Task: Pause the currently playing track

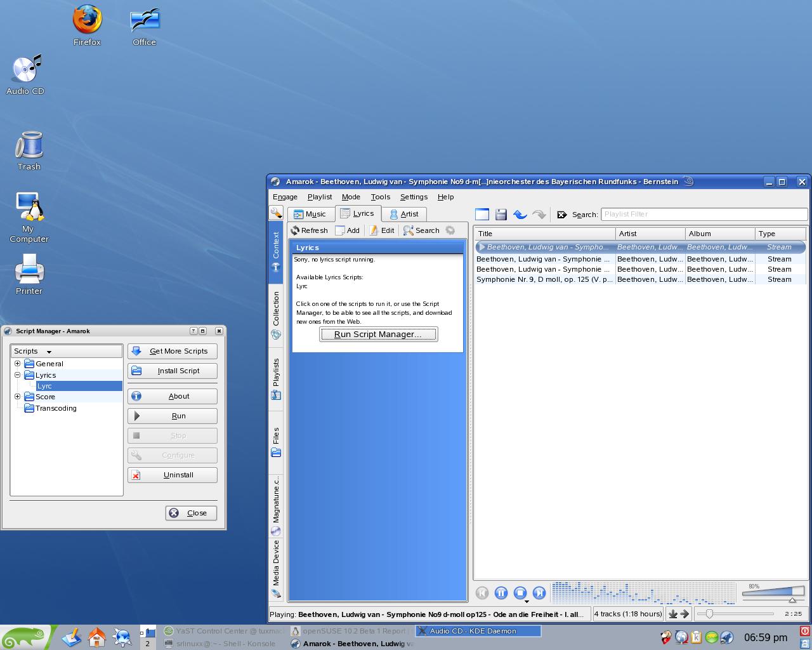Action: 501,593
